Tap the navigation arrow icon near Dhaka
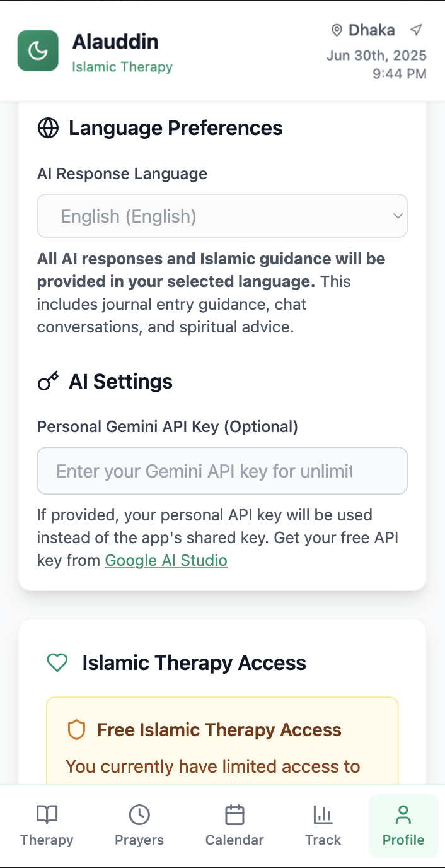Viewport: 445px width, 868px height. (x=415, y=30)
